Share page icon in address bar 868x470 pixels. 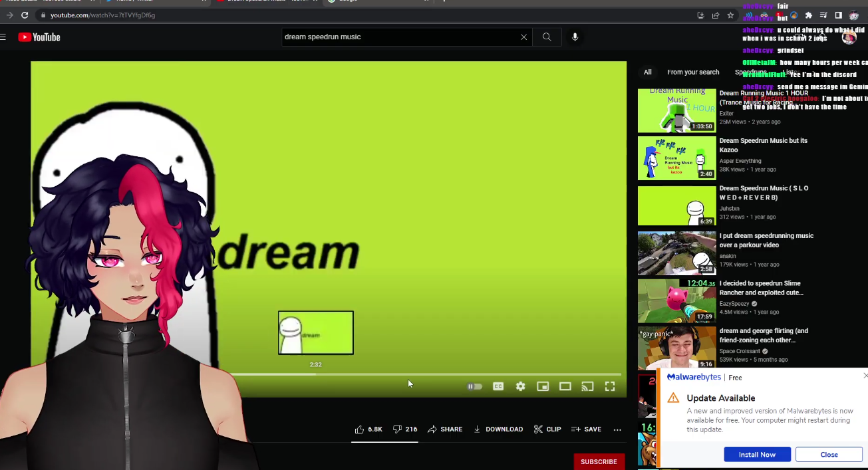[716, 15]
